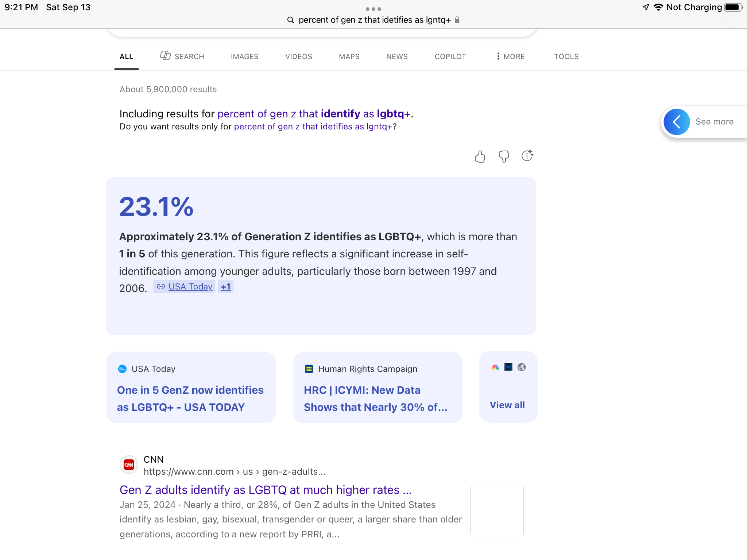Image resolution: width=747 pixels, height=560 pixels.
Task: Open the More menu dropdown
Action: point(511,57)
